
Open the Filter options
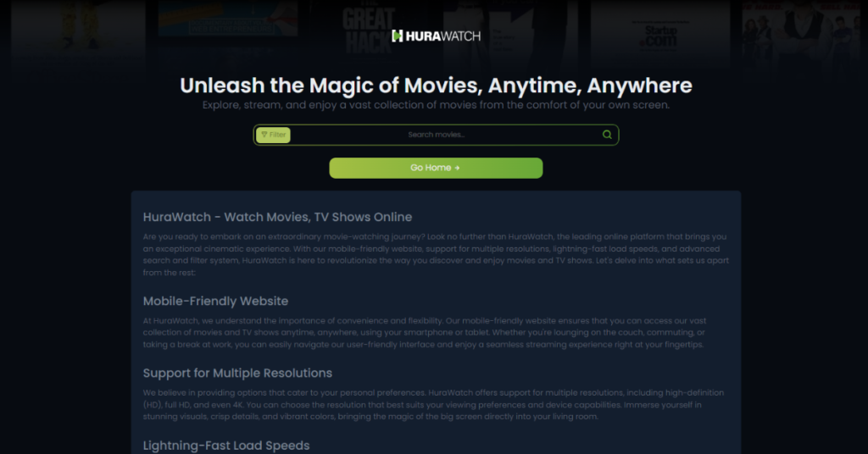tap(273, 135)
